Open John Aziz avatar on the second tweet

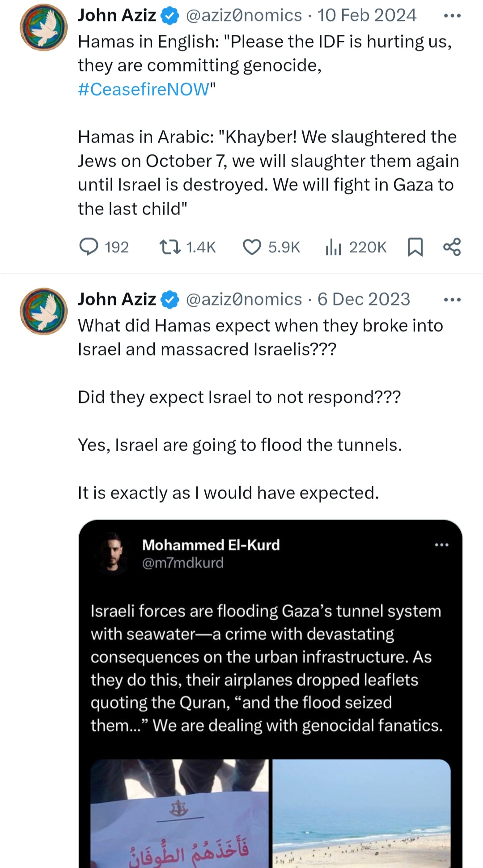[x=44, y=311]
